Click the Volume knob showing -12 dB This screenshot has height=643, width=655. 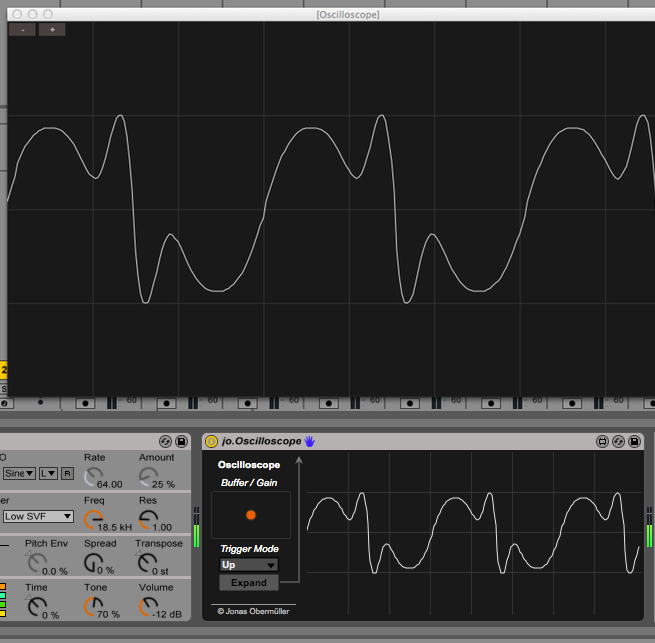tap(149, 606)
